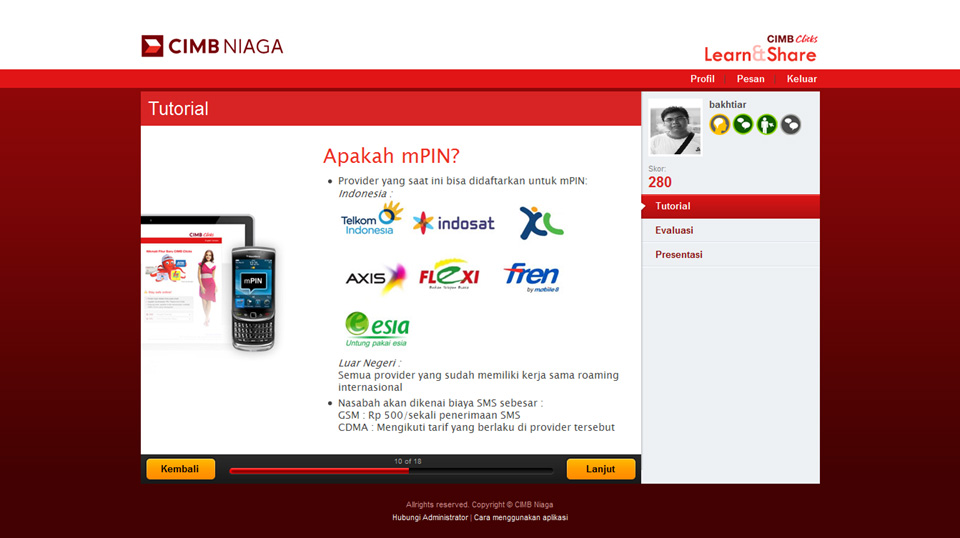Switch to the Evaluasi sidebar tab

click(730, 230)
